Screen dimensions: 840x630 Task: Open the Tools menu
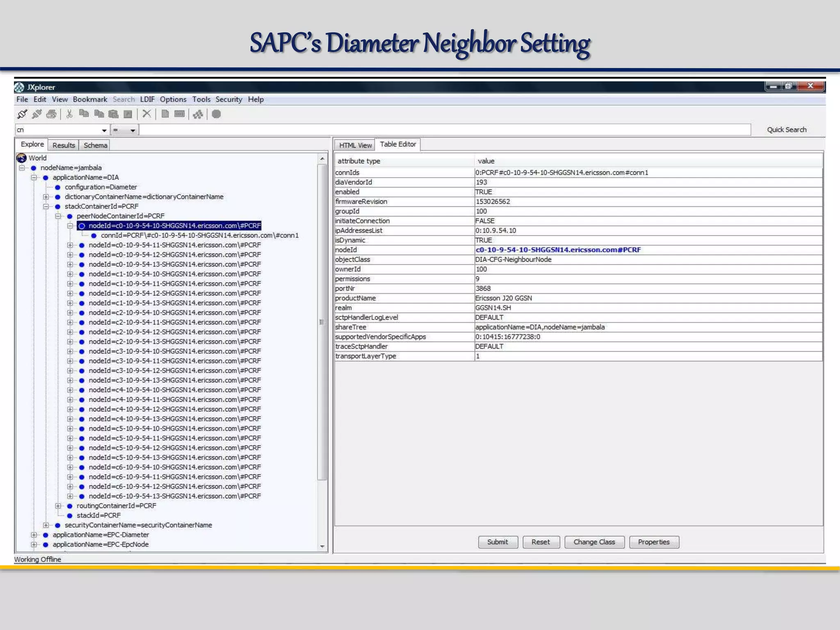coord(201,99)
